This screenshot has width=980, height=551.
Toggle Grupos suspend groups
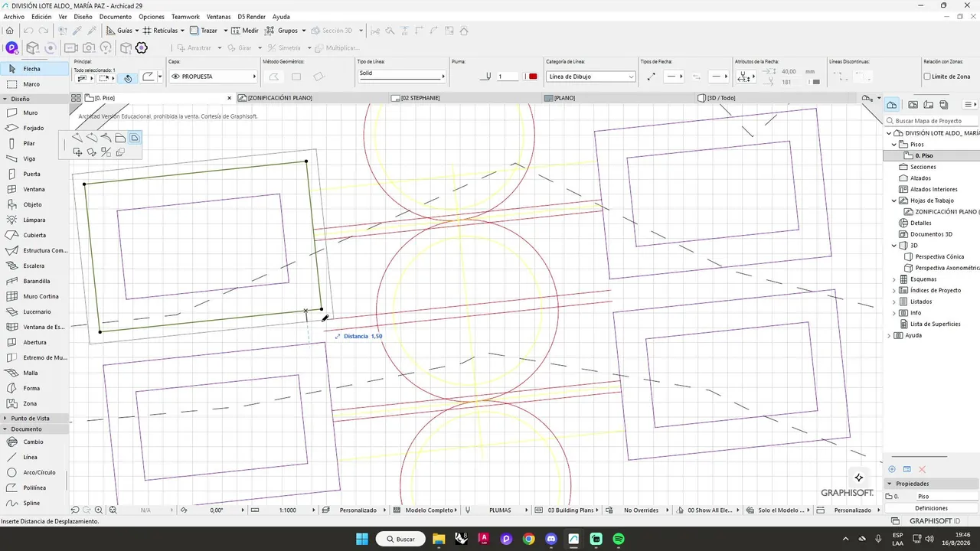click(x=282, y=31)
